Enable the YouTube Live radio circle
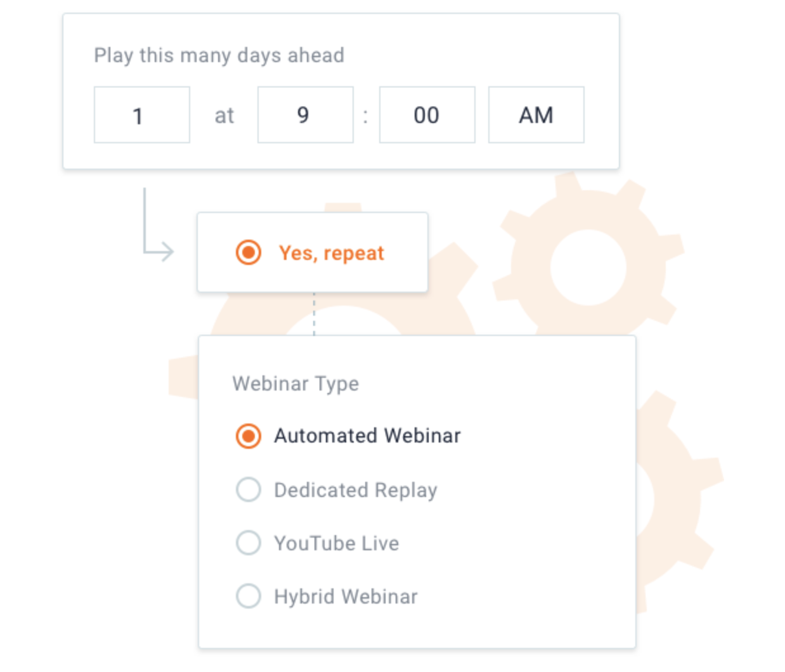This screenshot has height=672, width=785. pos(249,543)
